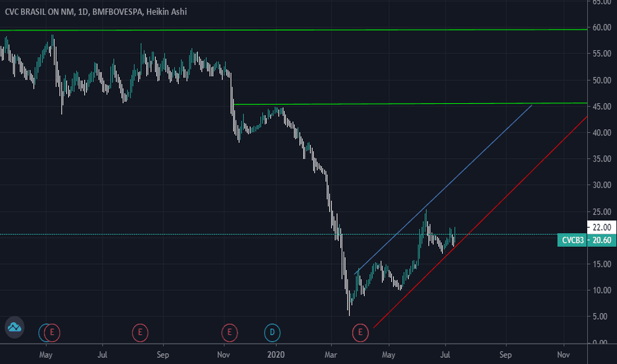
Task: Click the CVCB3 symbol price tag
Action: (x=572, y=240)
